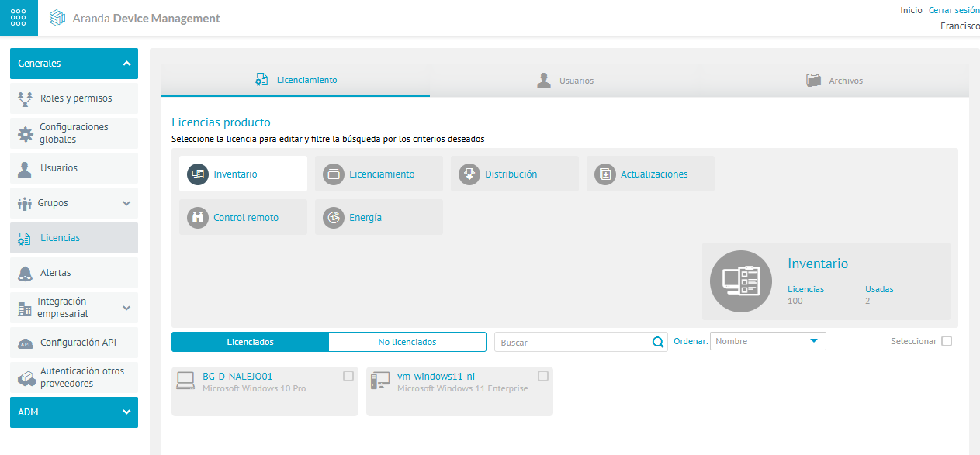Click the Aranda cube logo icon

(57, 18)
